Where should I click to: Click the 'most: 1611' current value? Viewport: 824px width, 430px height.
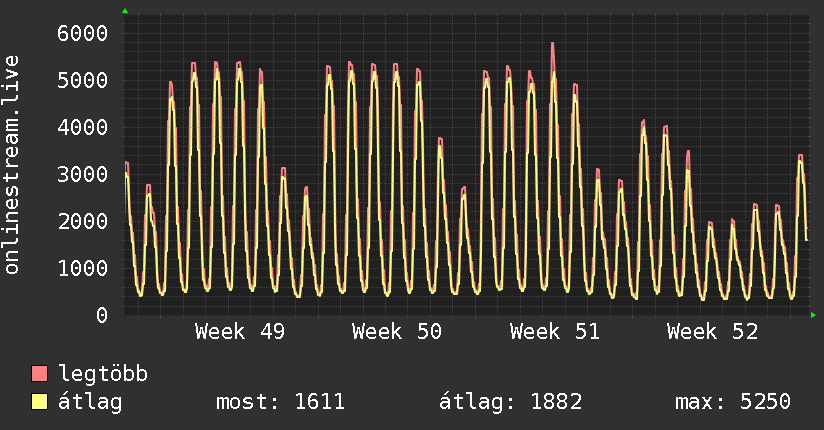(280, 402)
